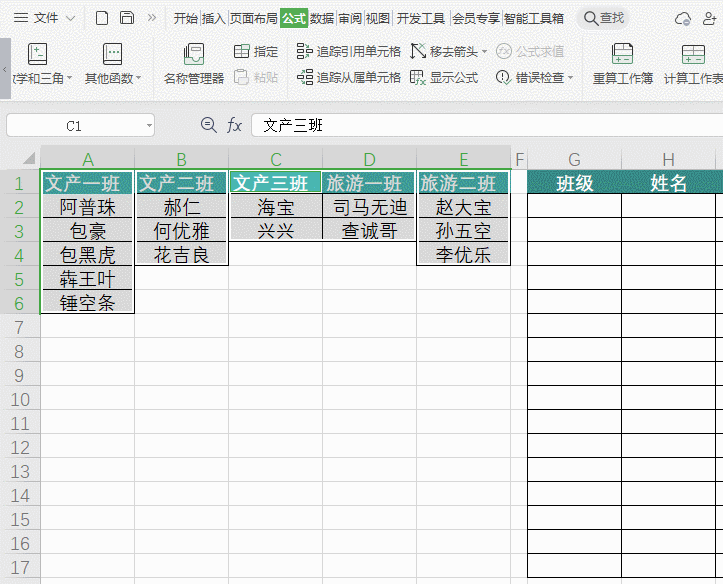This screenshot has width=723, height=584.
Task: Collapse the ribbon left scroll arrow
Action: pyautogui.click(x=5, y=69)
